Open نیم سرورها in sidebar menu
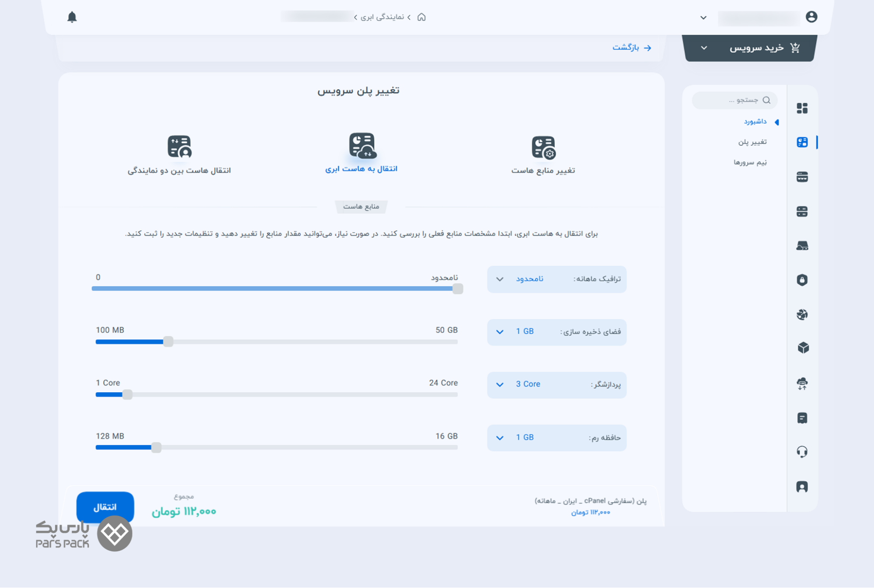Viewport: 874px width, 588px height. point(750,162)
